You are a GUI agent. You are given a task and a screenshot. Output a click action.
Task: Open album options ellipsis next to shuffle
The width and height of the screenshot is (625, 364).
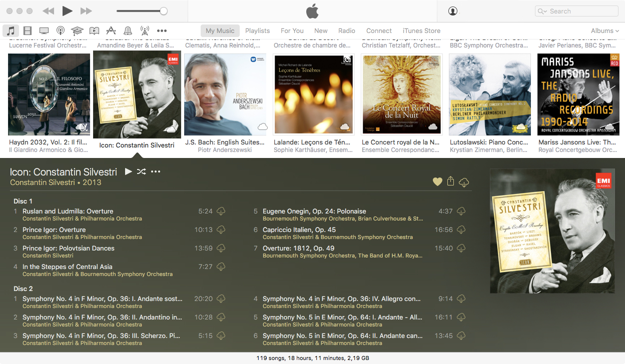(x=156, y=171)
